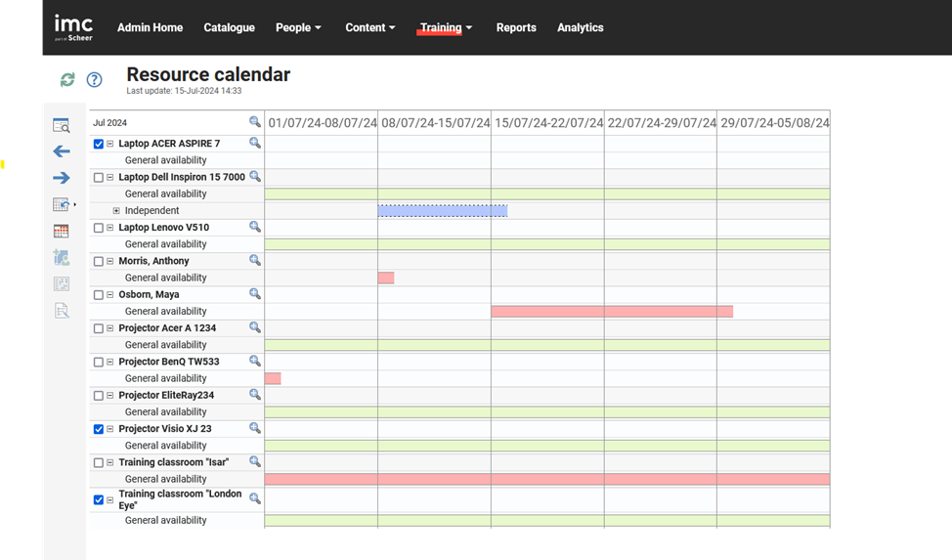Click the green refresh icon

point(67,80)
